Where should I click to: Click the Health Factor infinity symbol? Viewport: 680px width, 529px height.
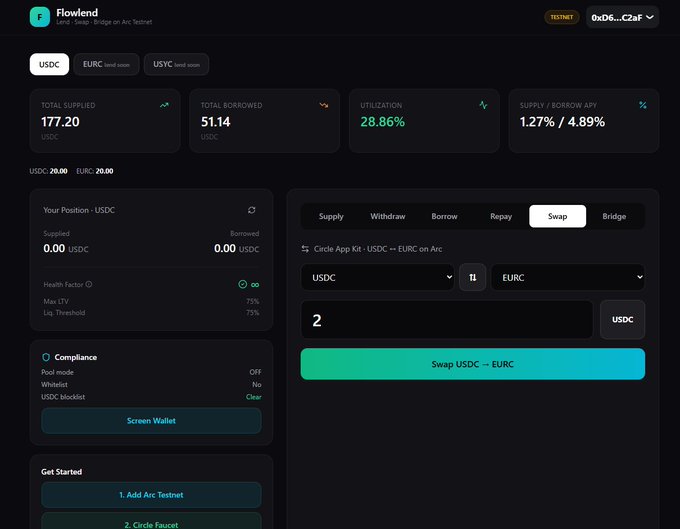tap(255, 285)
